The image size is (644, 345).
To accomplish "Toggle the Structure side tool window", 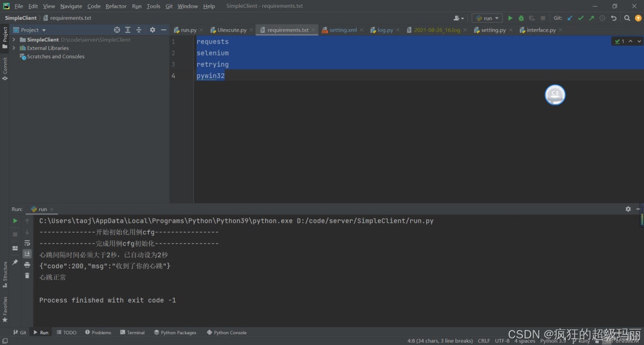I will tap(5, 275).
